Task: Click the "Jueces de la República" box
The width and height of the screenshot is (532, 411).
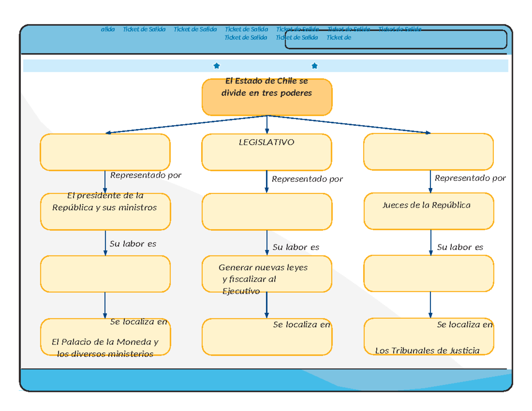Action: coord(429,211)
